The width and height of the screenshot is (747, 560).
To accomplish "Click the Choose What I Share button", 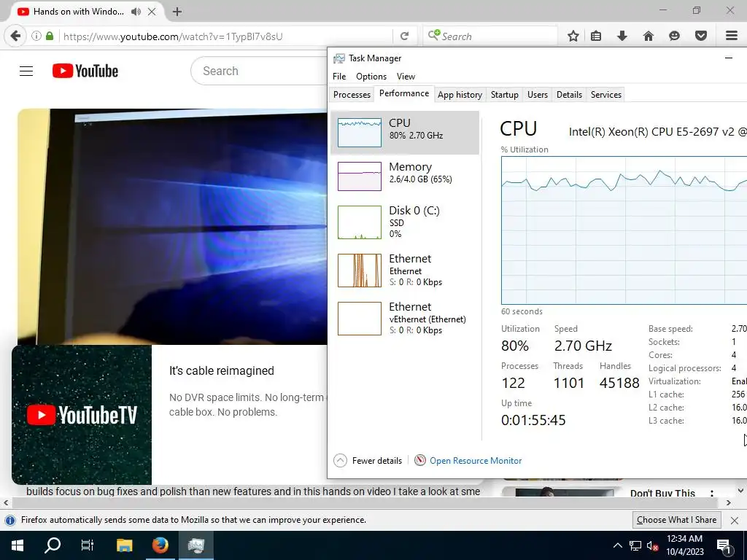I will tap(676, 520).
